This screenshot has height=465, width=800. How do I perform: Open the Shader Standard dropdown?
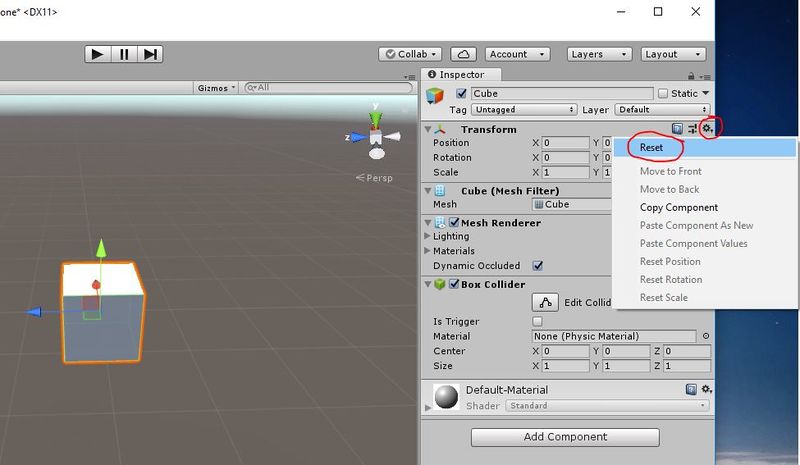607,406
